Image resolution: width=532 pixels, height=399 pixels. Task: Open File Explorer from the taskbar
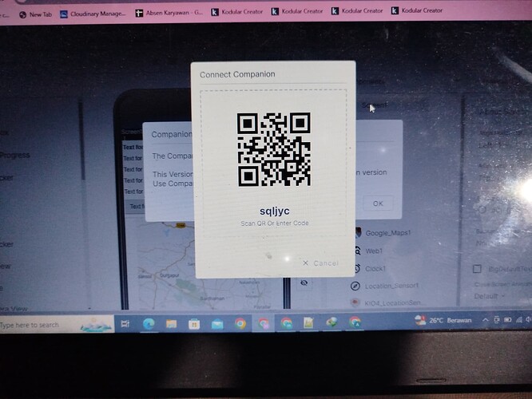click(171, 324)
